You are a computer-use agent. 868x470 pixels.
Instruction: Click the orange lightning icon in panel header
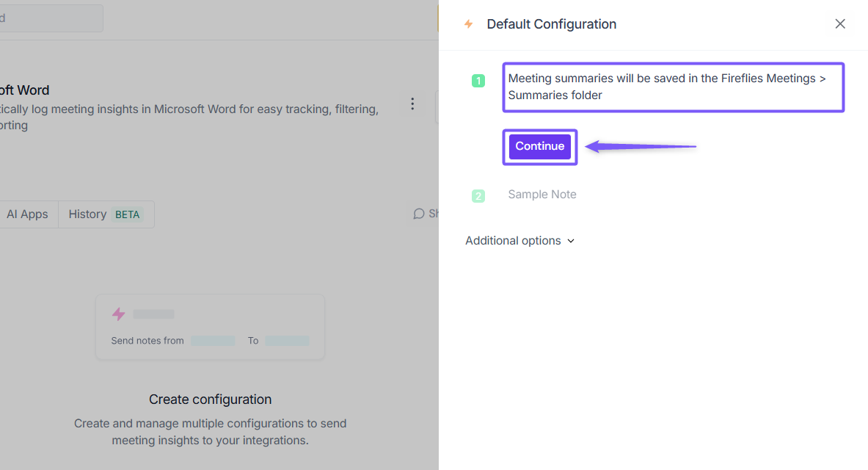coord(468,24)
